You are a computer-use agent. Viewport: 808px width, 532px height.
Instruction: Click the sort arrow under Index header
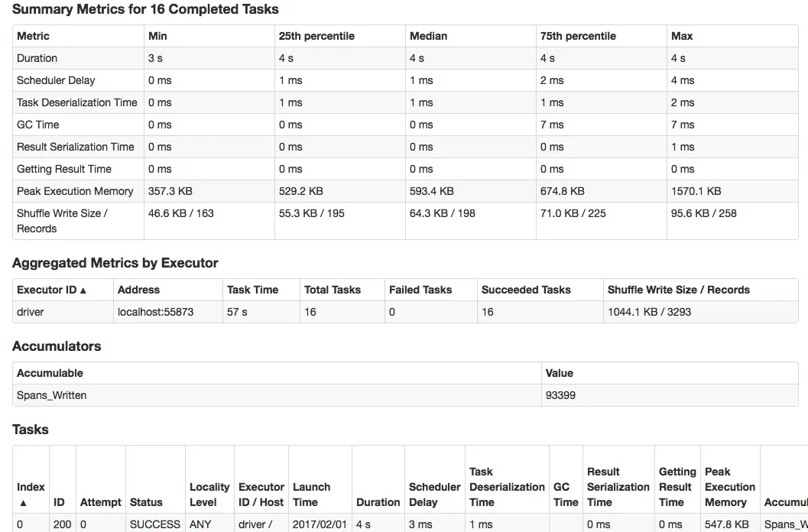(x=23, y=503)
